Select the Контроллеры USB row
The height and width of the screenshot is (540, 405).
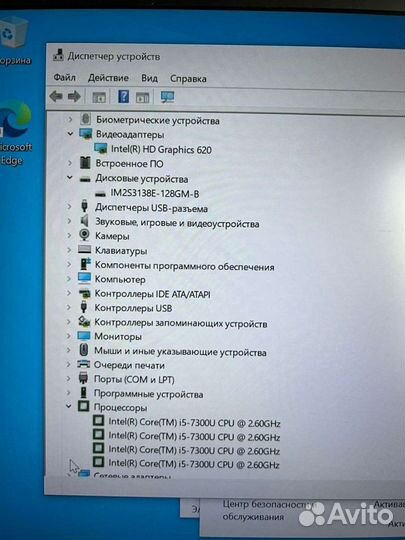pyautogui.click(x=133, y=308)
